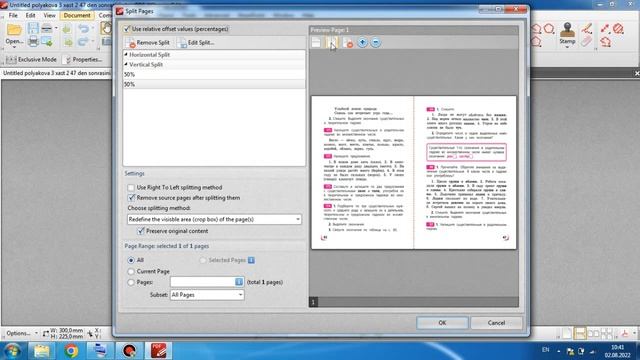Select the Pencil tool next to Stamp
Viewport: 640px width, 360px height.
tap(587, 29)
